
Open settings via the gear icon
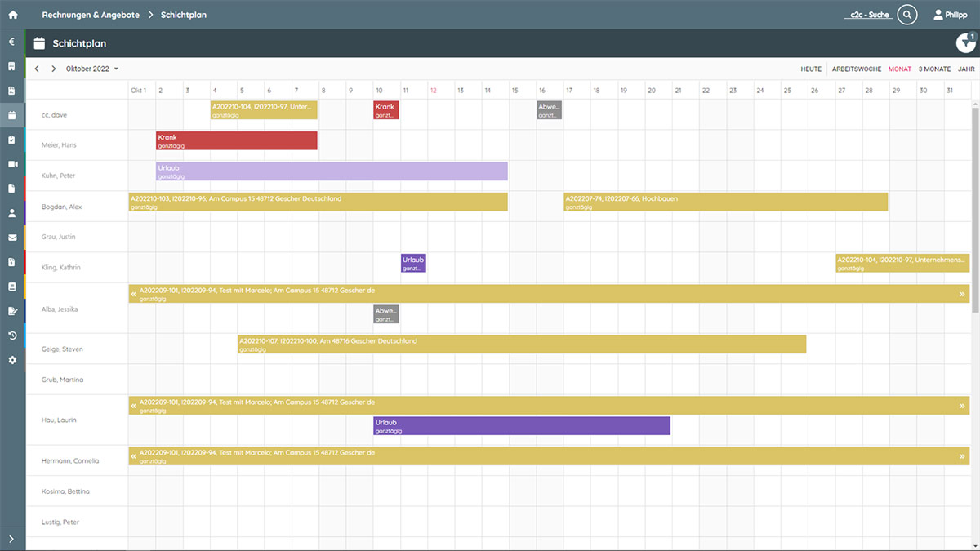click(11, 359)
